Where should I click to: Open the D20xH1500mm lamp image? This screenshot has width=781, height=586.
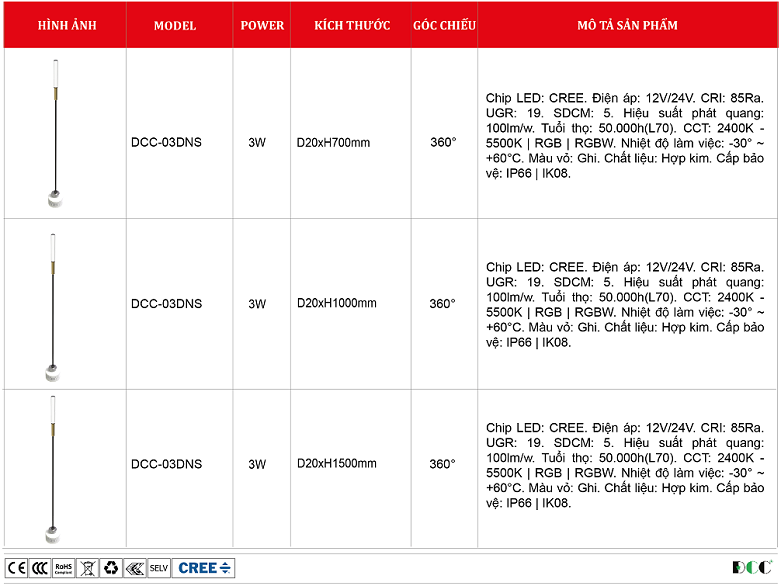(53, 467)
